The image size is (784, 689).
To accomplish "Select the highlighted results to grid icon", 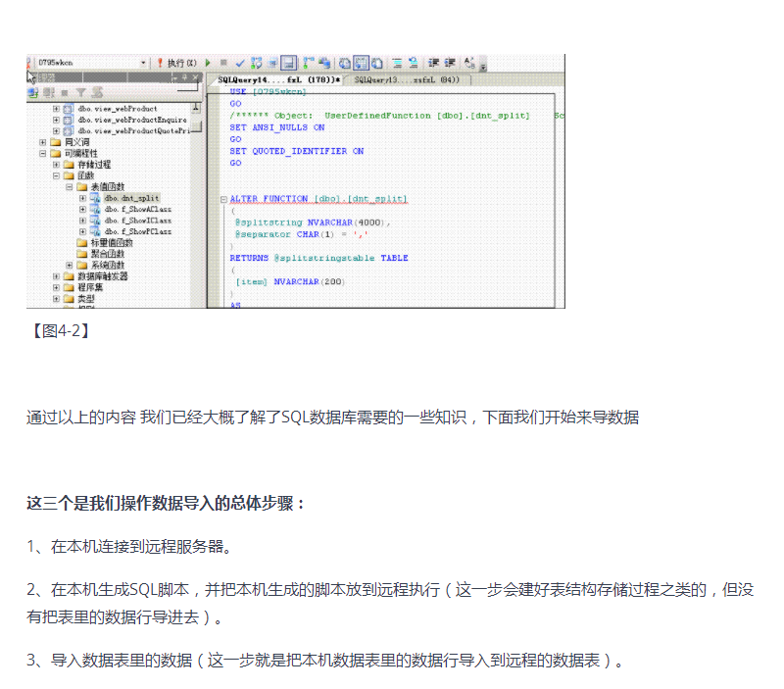I will pos(361,63).
